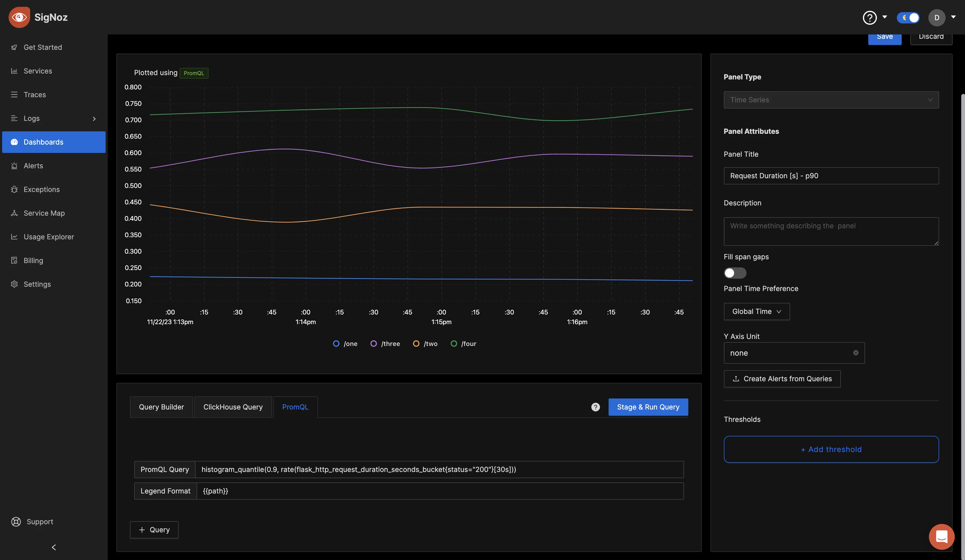Click the Usage Explorer line chart icon
The image size is (965, 560).
(14, 237)
